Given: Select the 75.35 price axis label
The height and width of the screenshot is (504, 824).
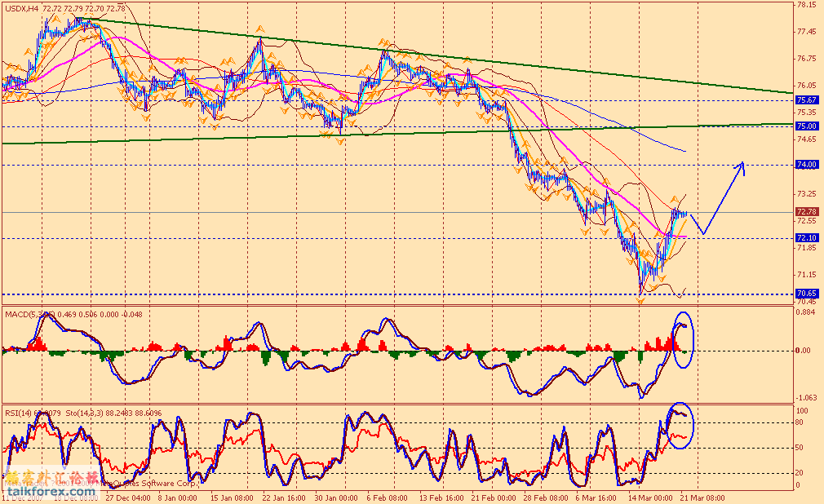Looking at the screenshot, I should [806, 113].
